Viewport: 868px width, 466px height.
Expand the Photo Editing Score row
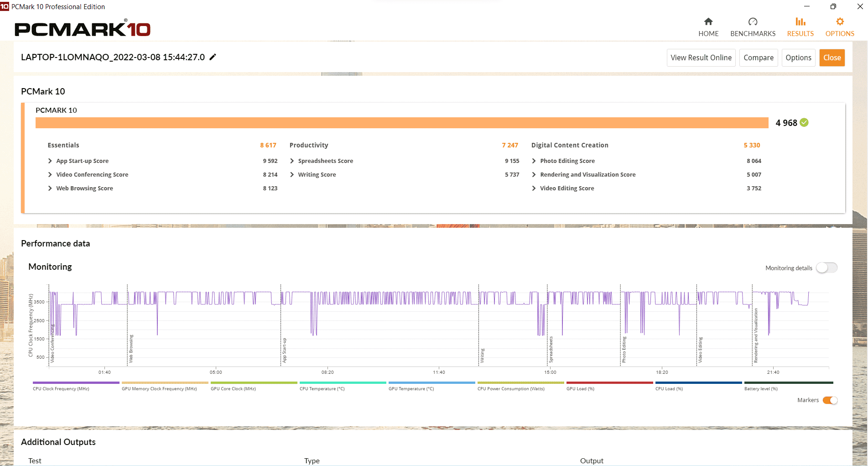click(534, 161)
